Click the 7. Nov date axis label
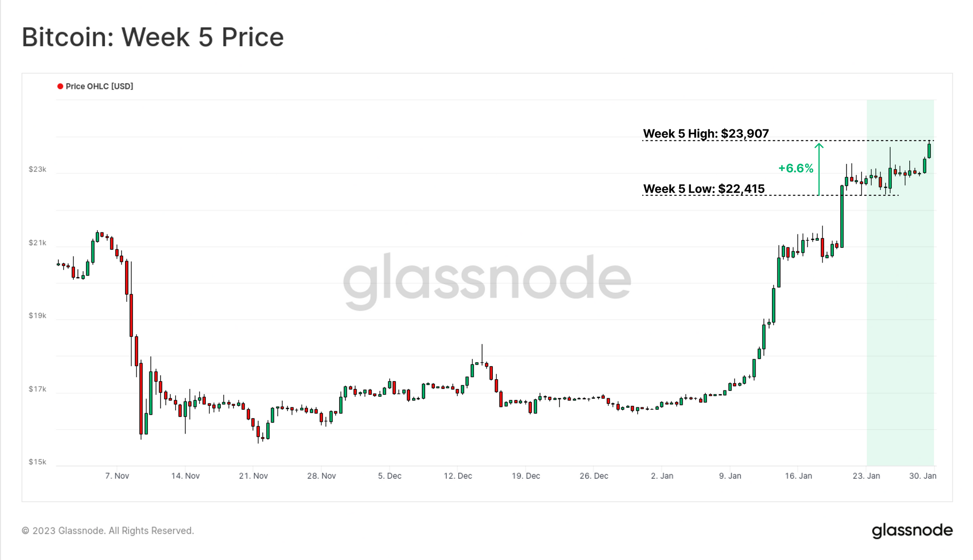The image size is (973, 560). click(117, 476)
